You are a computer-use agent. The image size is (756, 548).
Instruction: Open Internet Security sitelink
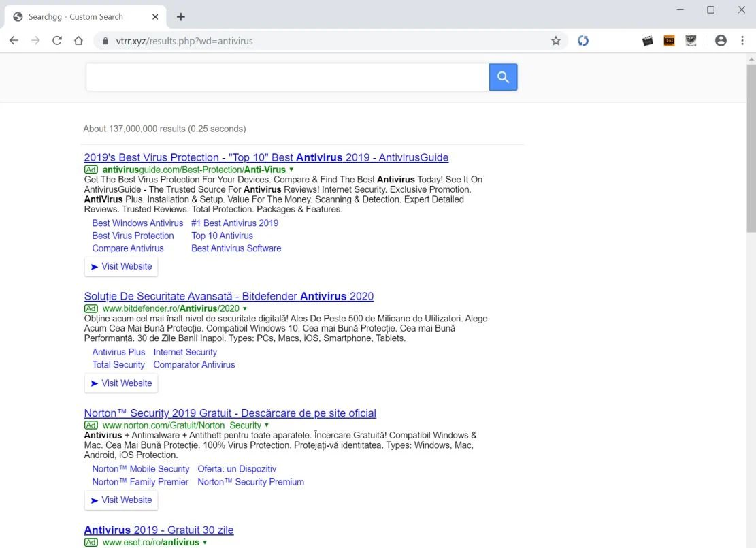[185, 352]
